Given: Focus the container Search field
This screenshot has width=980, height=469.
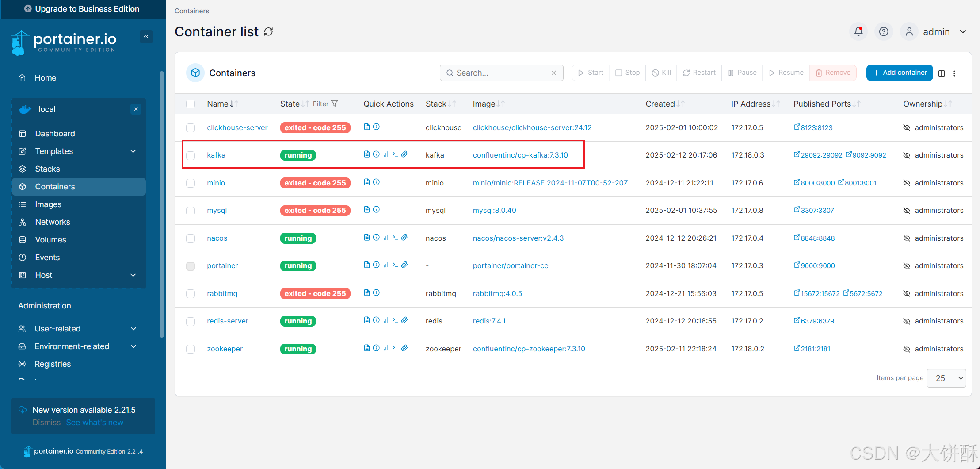Looking at the screenshot, I should pos(502,73).
